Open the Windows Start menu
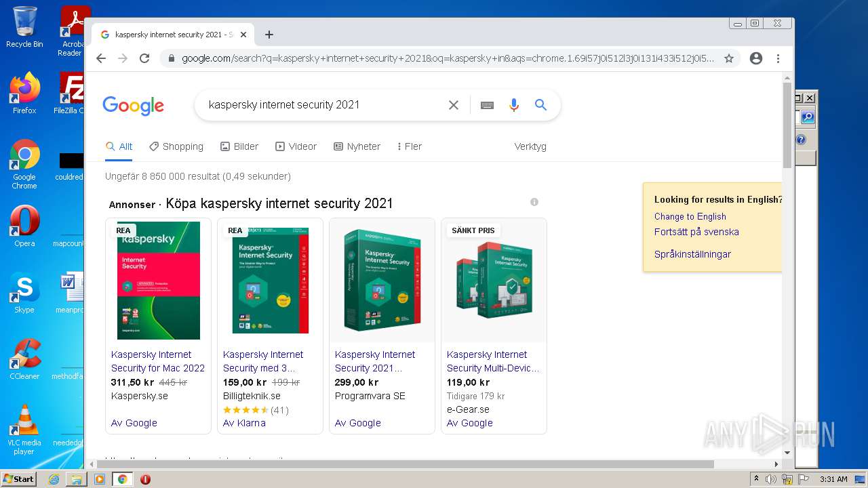This screenshot has height=488, width=868. (18, 479)
